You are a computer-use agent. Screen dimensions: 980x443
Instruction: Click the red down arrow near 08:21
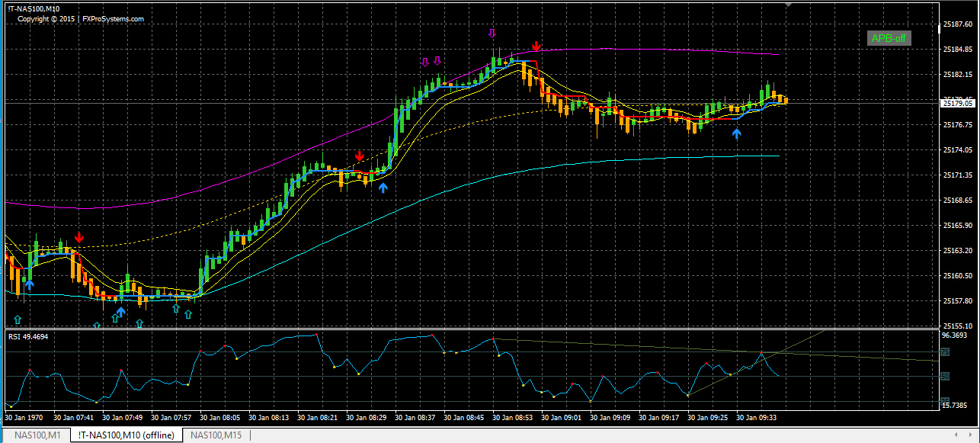coord(359,156)
